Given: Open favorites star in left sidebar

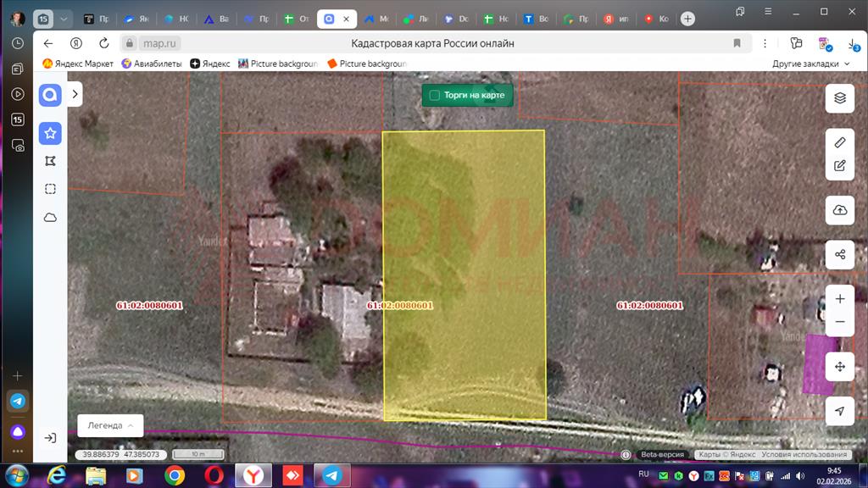Looking at the screenshot, I should tap(50, 133).
